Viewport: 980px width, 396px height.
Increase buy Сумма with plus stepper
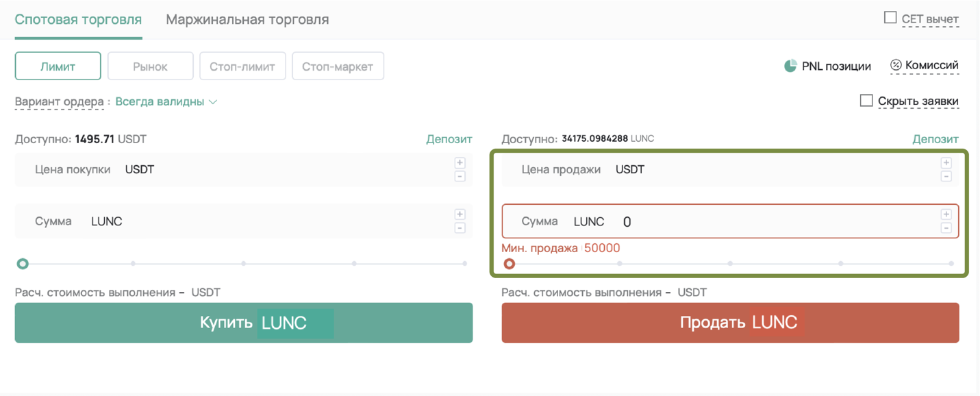(460, 214)
